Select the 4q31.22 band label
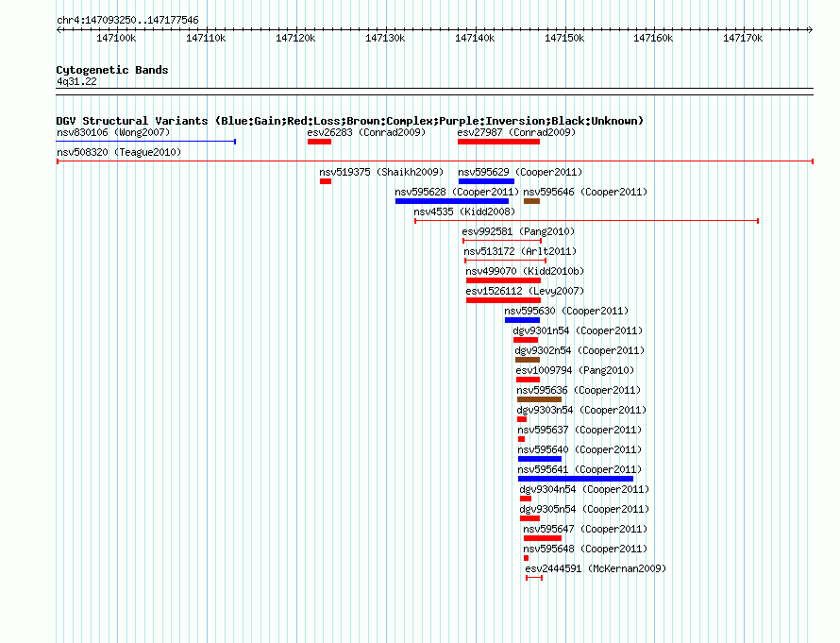The width and height of the screenshot is (840, 643). (76, 81)
